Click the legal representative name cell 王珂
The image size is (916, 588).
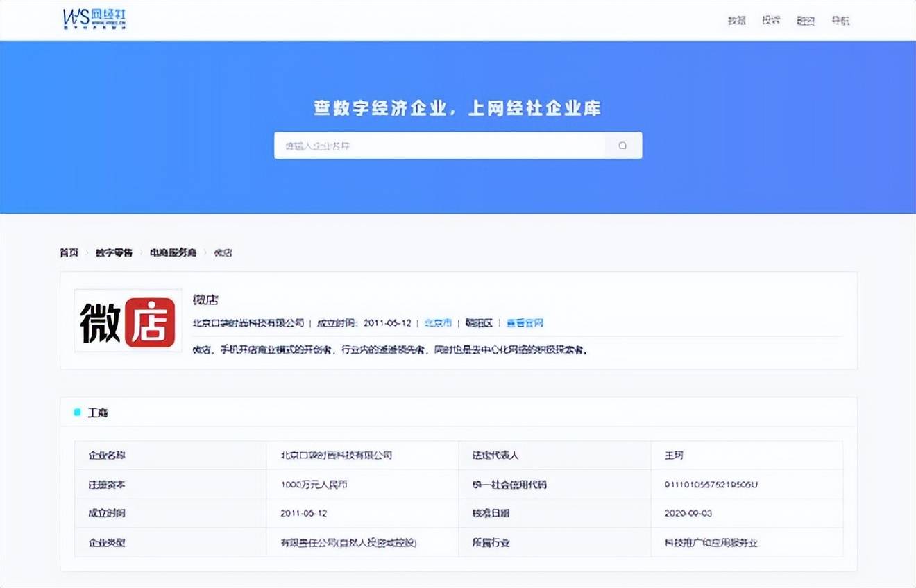click(x=747, y=456)
